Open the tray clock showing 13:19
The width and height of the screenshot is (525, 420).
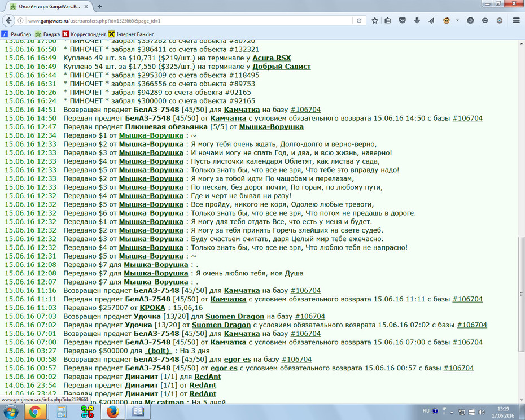[503, 412]
